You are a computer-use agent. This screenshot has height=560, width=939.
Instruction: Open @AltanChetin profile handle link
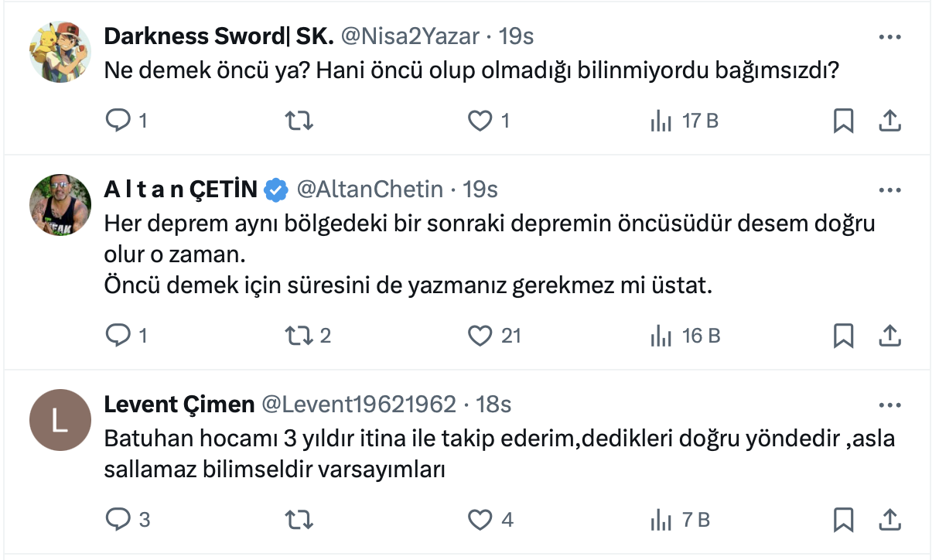tap(370, 189)
